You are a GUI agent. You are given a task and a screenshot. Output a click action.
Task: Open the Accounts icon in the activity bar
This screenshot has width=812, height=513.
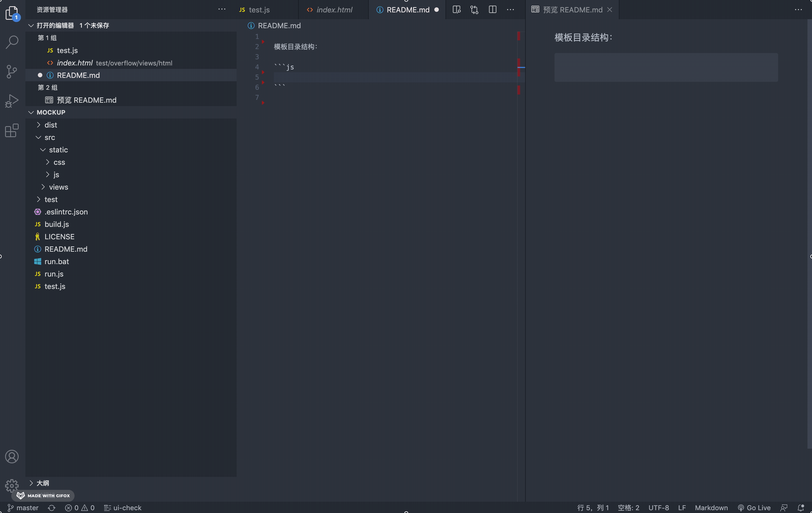point(12,456)
